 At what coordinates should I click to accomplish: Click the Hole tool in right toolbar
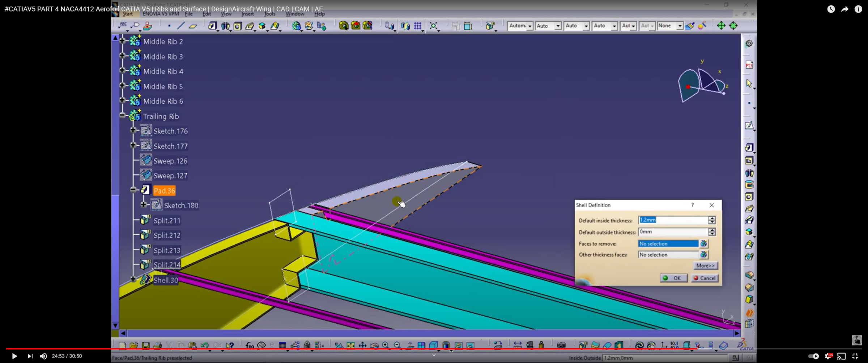749,197
